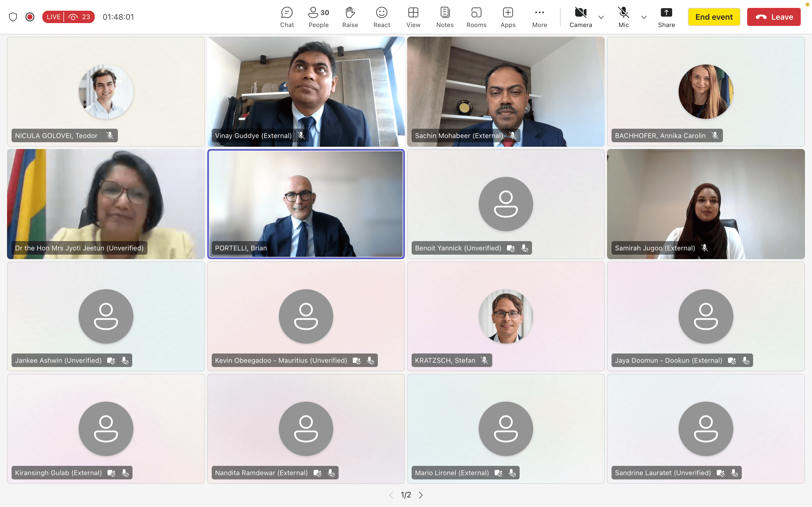Click the shield security icon

[x=13, y=17]
